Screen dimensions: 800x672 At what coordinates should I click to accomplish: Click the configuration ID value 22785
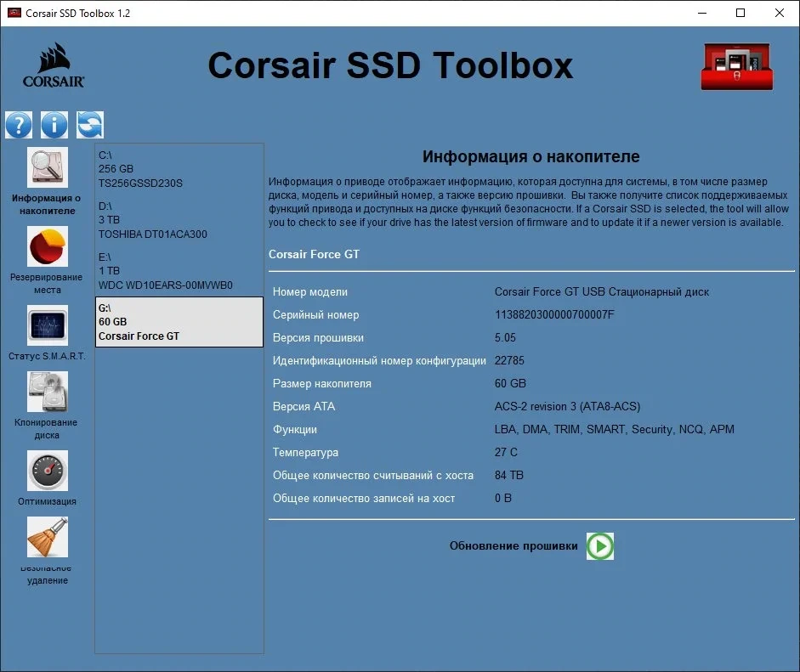[x=509, y=360]
